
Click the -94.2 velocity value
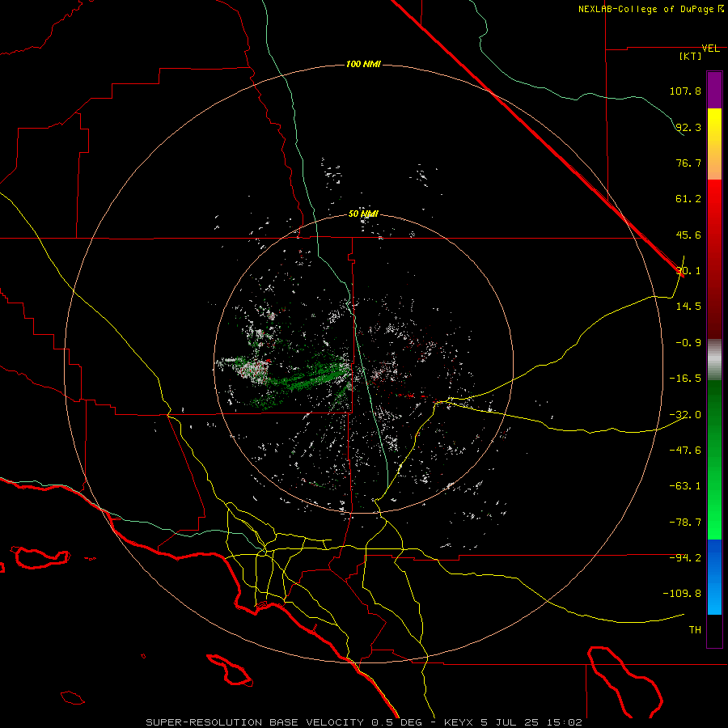(685, 558)
